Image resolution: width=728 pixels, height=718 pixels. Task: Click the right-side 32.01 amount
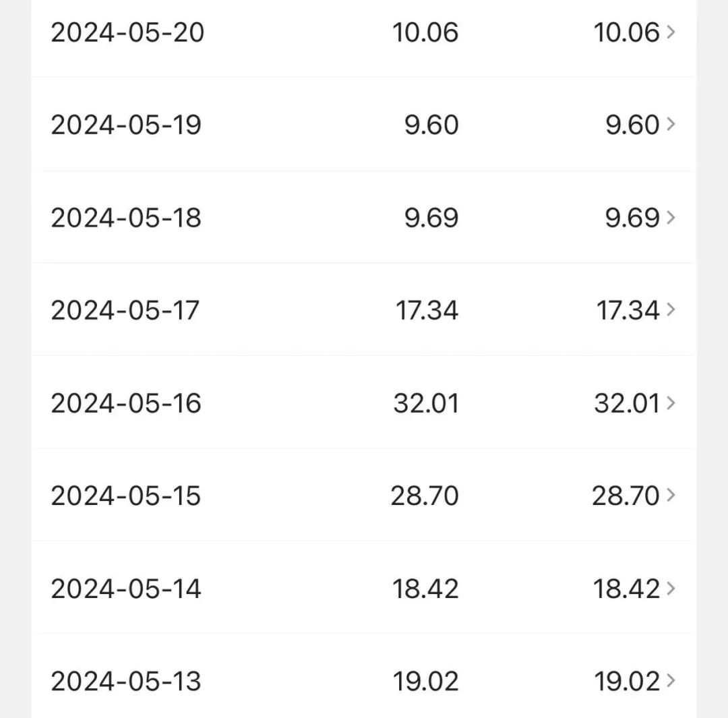point(627,403)
